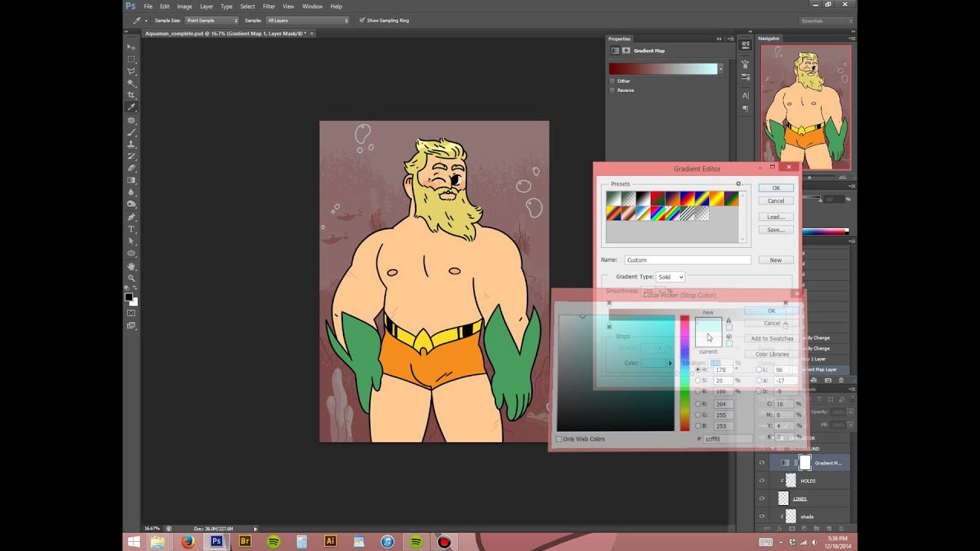This screenshot has width=980, height=551.
Task: Open Firefox from the taskbar
Action: pyautogui.click(x=188, y=541)
